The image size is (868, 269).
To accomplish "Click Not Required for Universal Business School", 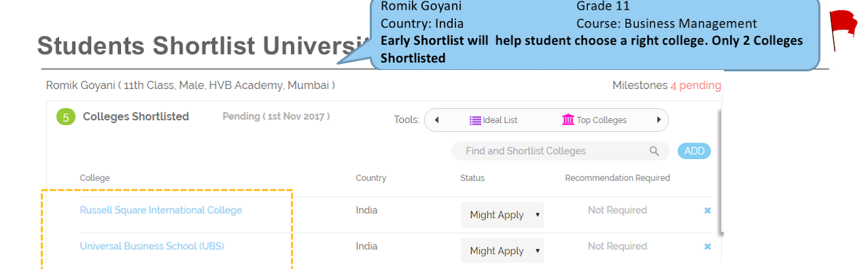I will [x=618, y=246].
